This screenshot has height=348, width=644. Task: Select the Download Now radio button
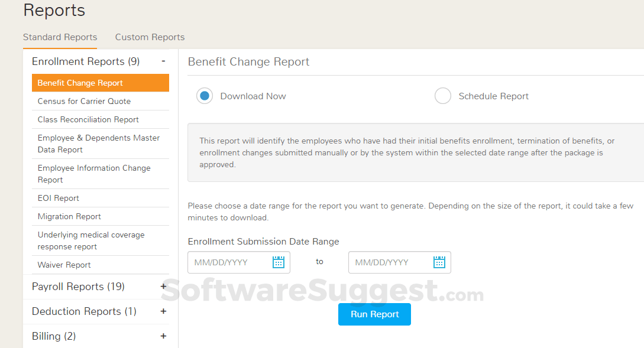coord(205,96)
